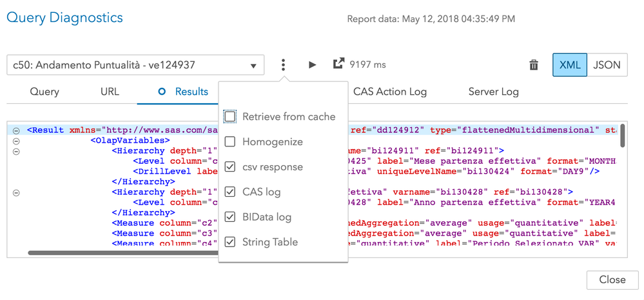Screen dimensions: 644x300
Task: Delete using the trash can icon
Action: pos(534,65)
